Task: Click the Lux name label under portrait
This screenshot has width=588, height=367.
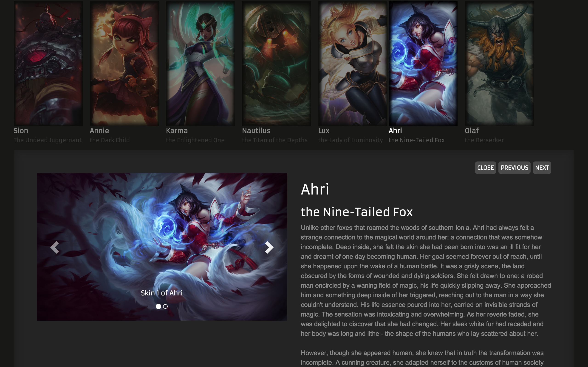Action: (324, 131)
